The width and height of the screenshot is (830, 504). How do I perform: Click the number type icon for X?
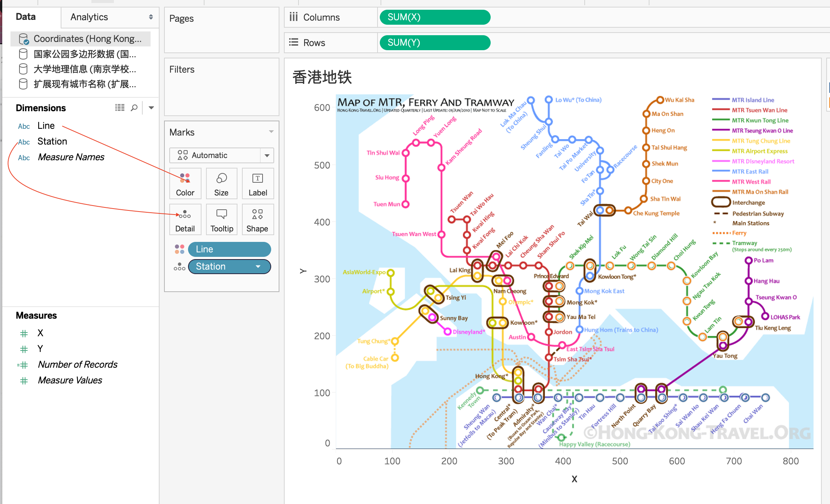click(24, 334)
